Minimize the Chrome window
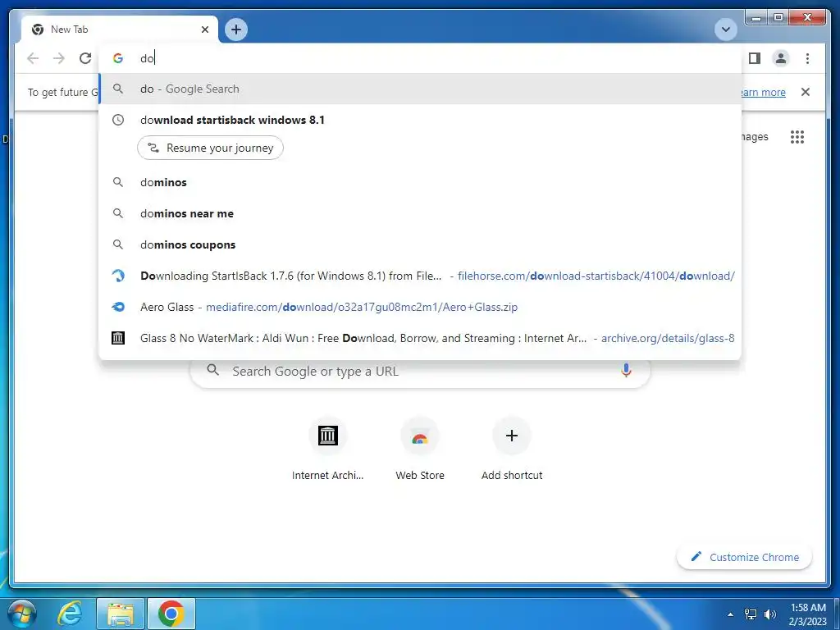 click(x=756, y=18)
